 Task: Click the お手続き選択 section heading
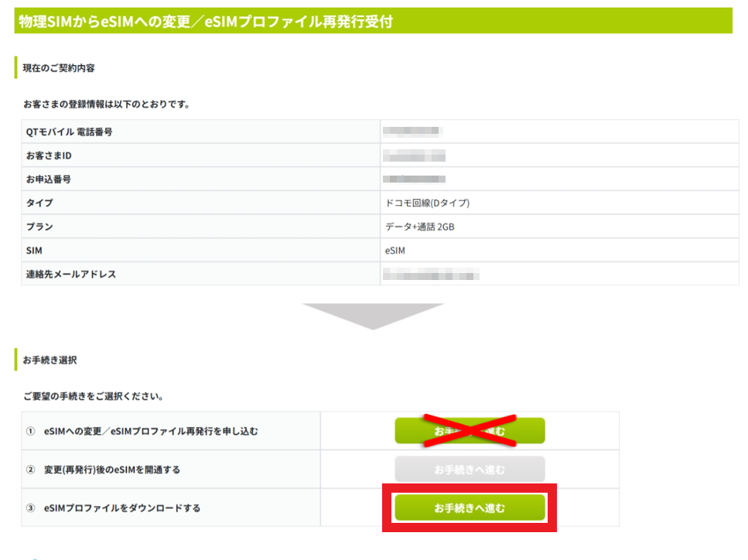[x=50, y=360]
